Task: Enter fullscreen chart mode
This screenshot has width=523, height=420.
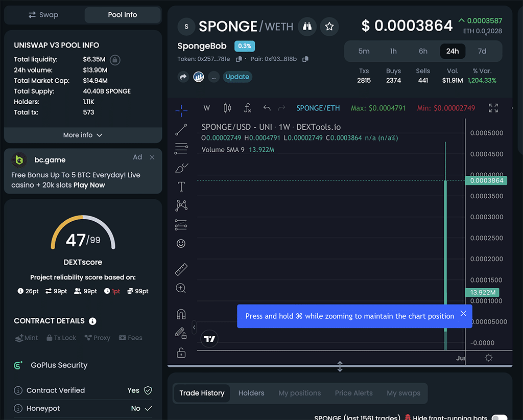Action: pos(493,108)
